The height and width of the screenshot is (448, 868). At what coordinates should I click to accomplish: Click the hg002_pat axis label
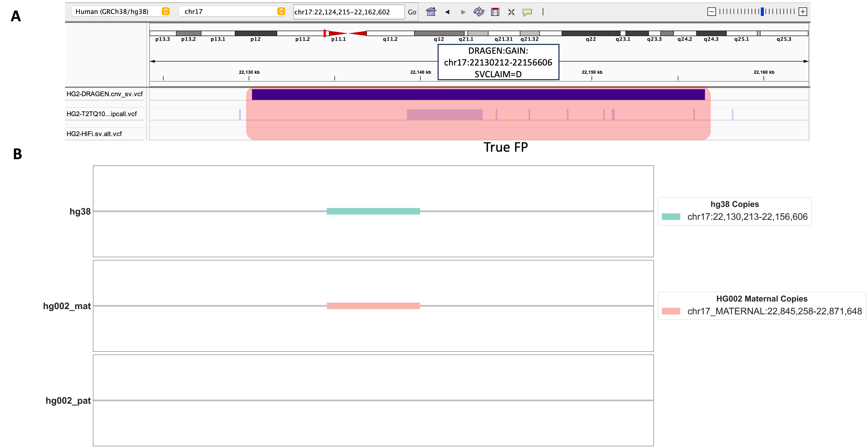point(68,401)
